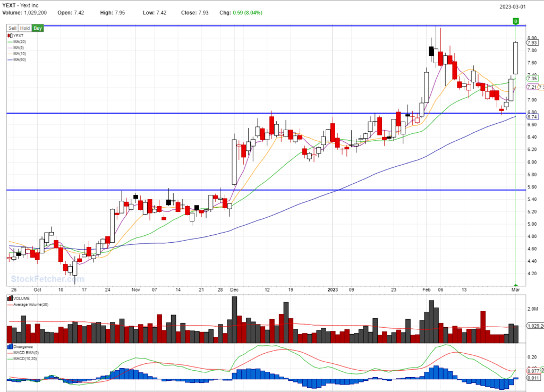Click the Feb label on the date axis
The width and height of the screenshot is (544, 392).
pyautogui.click(x=427, y=289)
